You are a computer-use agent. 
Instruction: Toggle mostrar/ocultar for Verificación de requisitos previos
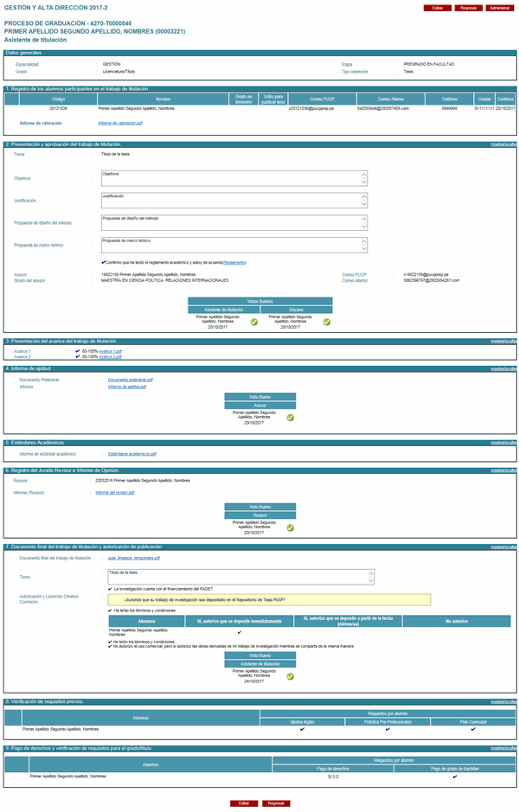503,702
